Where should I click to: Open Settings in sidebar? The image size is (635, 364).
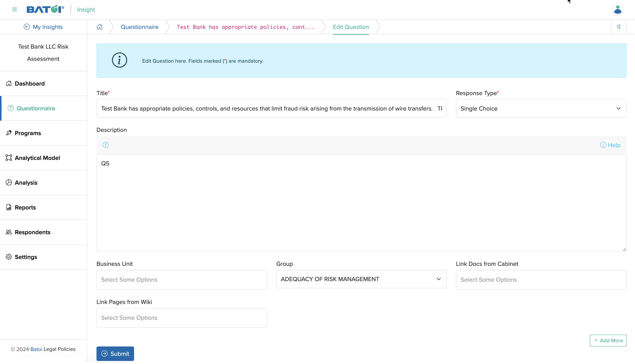click(43, 257)
